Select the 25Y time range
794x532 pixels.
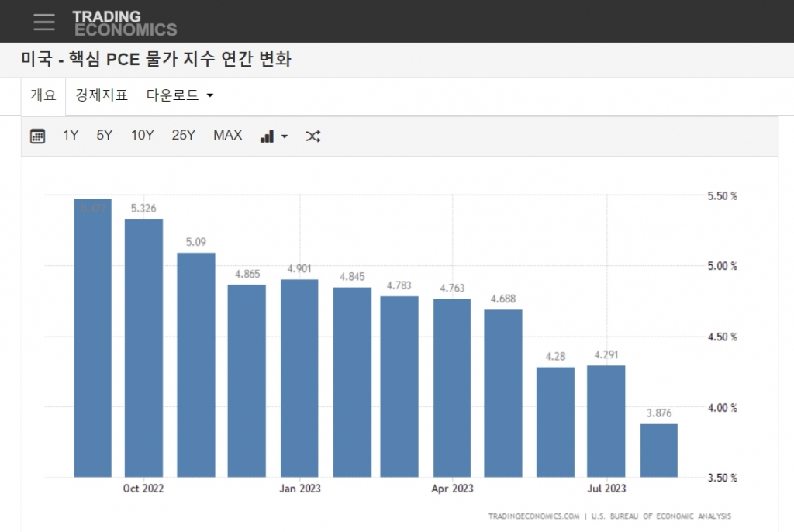point(184,136)
